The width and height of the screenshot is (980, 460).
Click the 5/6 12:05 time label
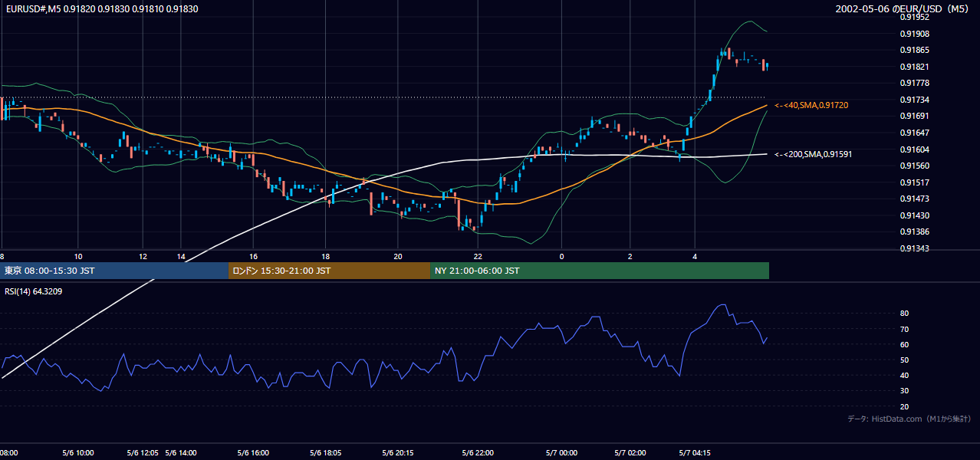click(x=143, y=453)
